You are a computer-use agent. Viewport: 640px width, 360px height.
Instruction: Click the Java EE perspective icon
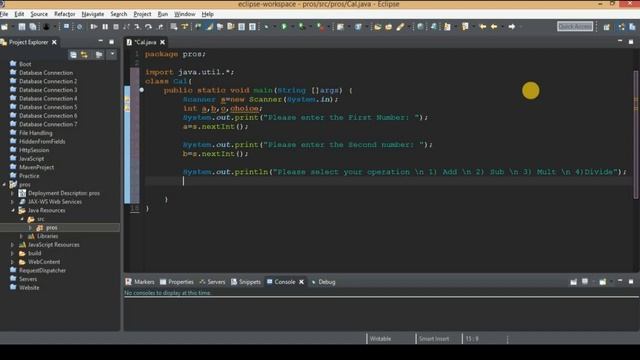(621, 27)
